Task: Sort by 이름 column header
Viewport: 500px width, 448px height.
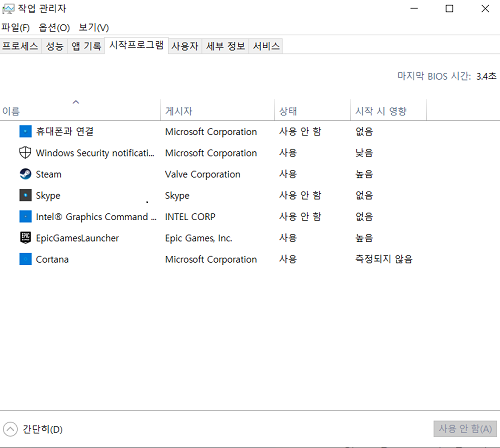Action: 80,109
